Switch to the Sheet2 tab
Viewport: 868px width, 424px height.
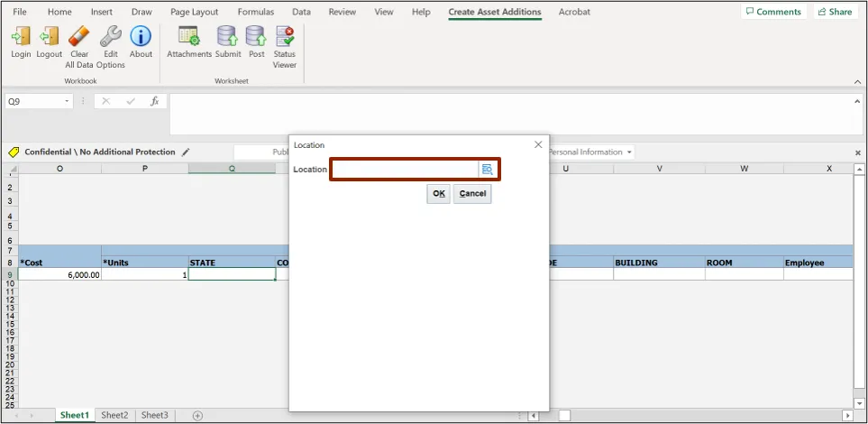[x=114, y=415]
